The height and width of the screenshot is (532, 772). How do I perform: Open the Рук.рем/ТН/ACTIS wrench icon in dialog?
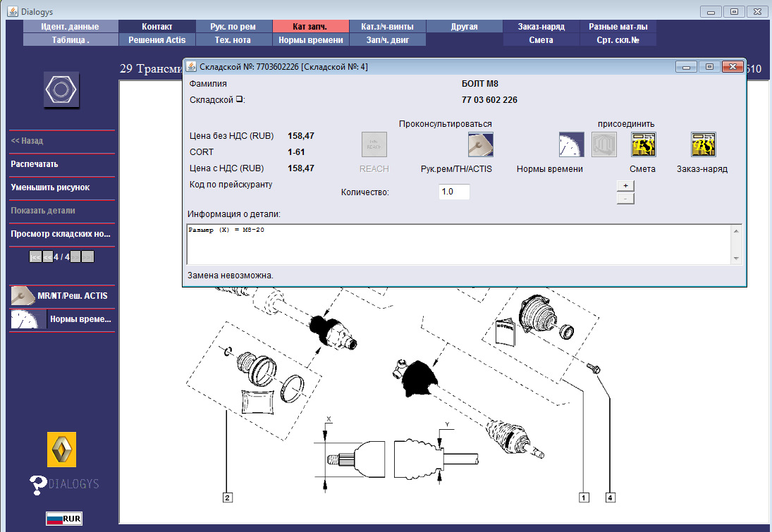click(x=480, y=144)
